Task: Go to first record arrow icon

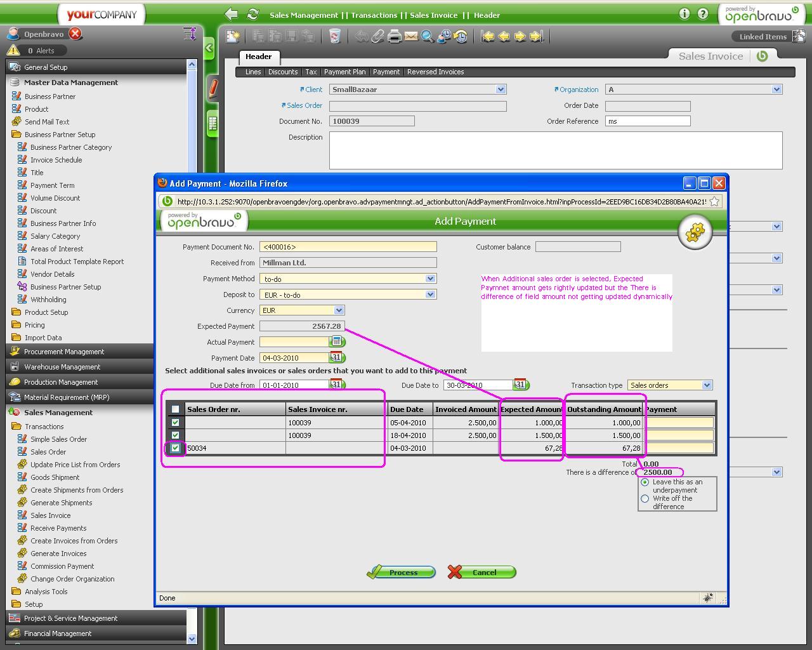Action: click(x=487, y=37)
